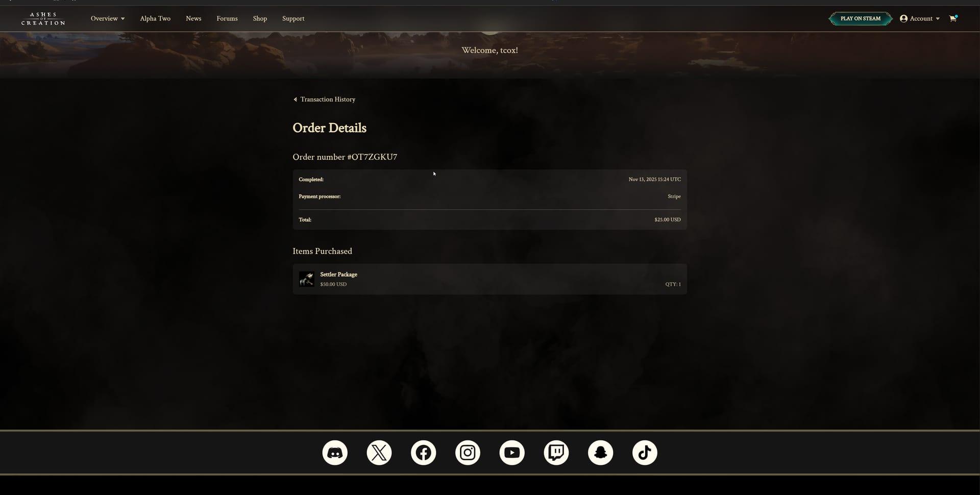
Task: Click the Account profile avatar icon
Action: coord(903,18)
